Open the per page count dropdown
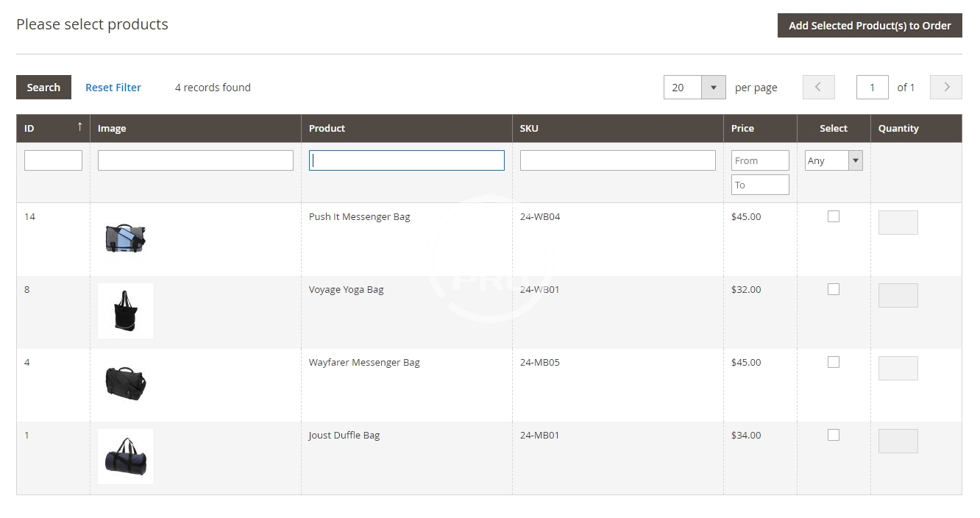This screenshot has width=980, height=518. (713, 88)
